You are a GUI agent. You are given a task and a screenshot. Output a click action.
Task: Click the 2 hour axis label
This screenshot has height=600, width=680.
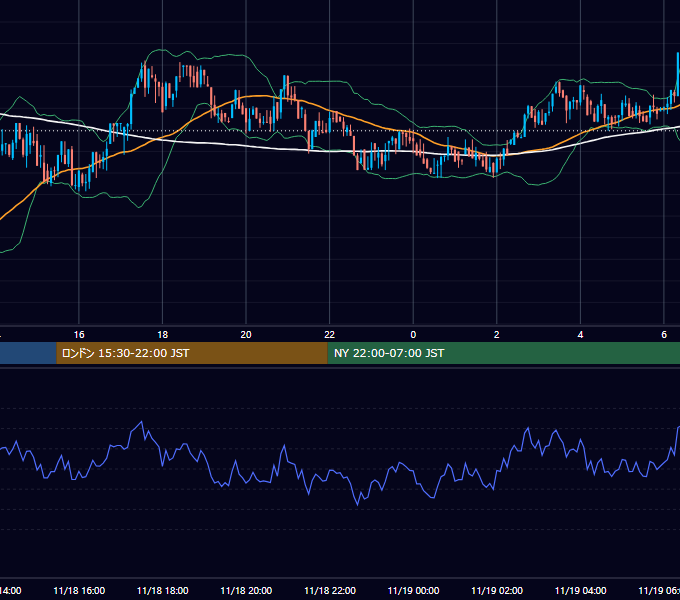pos(497,335)
